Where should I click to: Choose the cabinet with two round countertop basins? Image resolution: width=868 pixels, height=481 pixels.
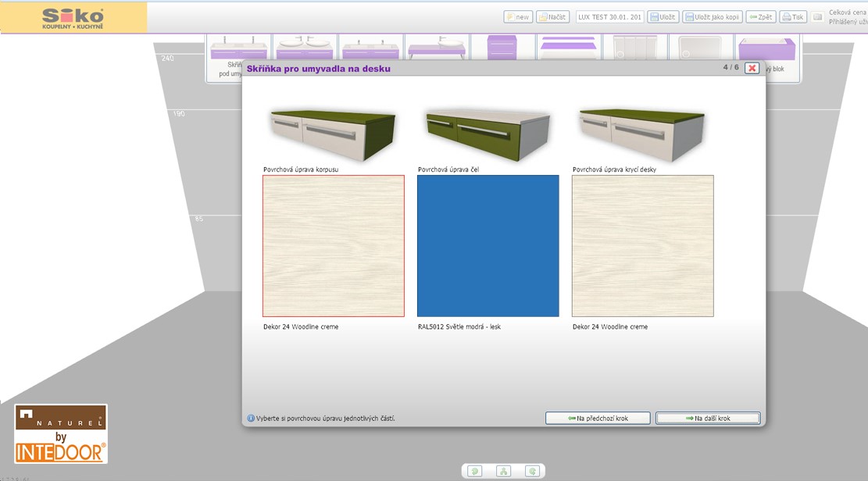tap(305, 48)
